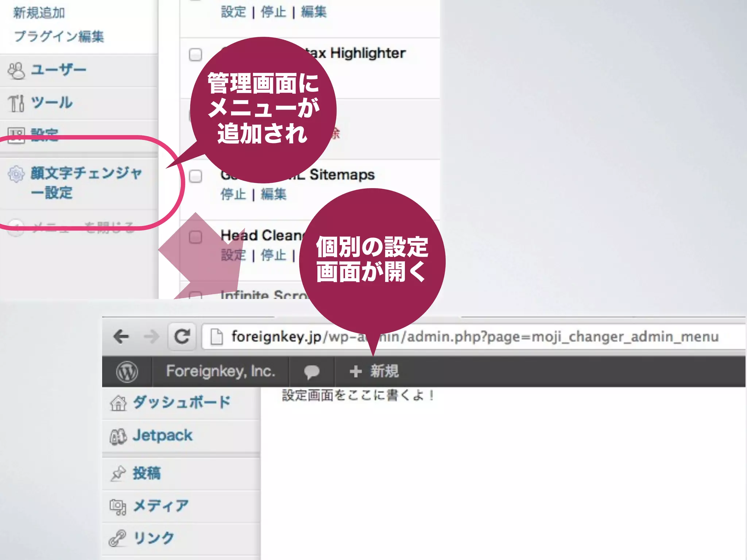This screenshot has width=747, height=560.
Task: Open the プラグイン編集 submenu link
Action: pos(59,36)
